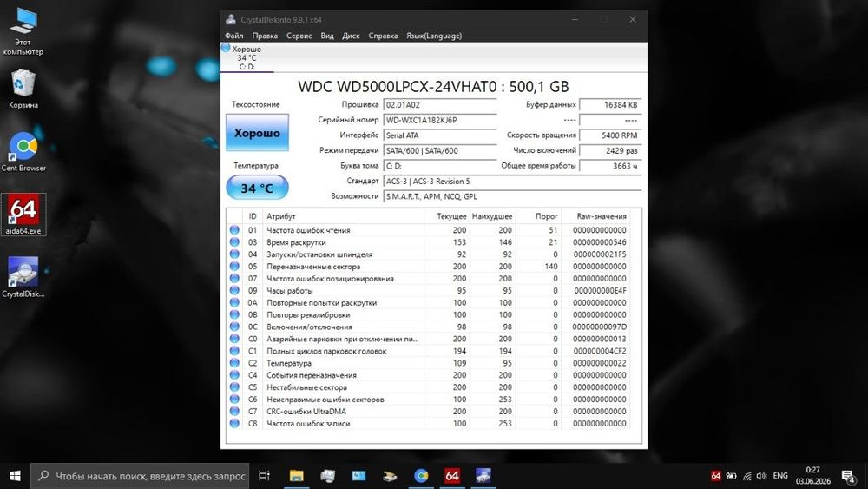
Task: Open the Сервис menu
Action: click(299, 36)
